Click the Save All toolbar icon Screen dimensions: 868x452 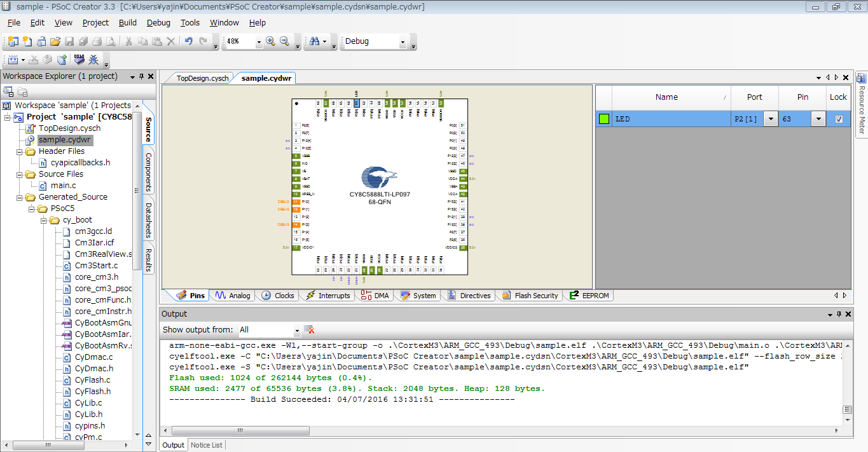(83, 41)
